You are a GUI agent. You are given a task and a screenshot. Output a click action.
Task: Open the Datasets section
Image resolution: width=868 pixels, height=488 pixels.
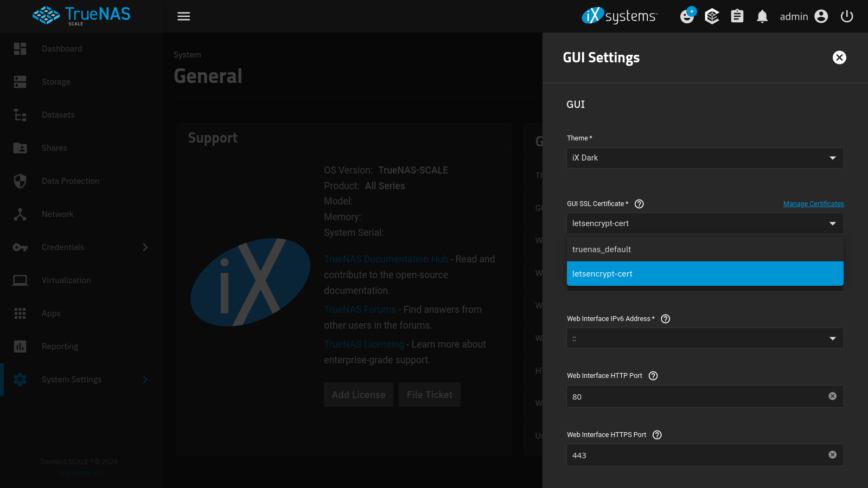58,114
